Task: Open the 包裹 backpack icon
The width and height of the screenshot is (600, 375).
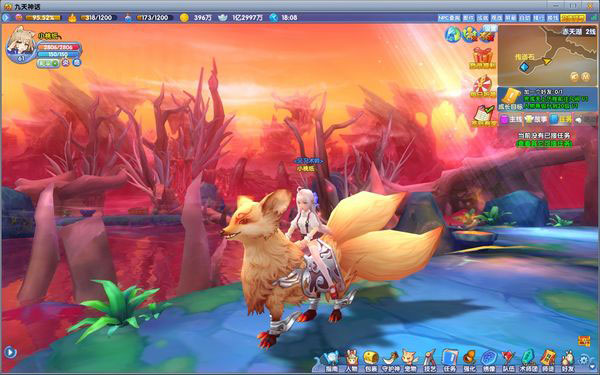Action: click(370, 361)
